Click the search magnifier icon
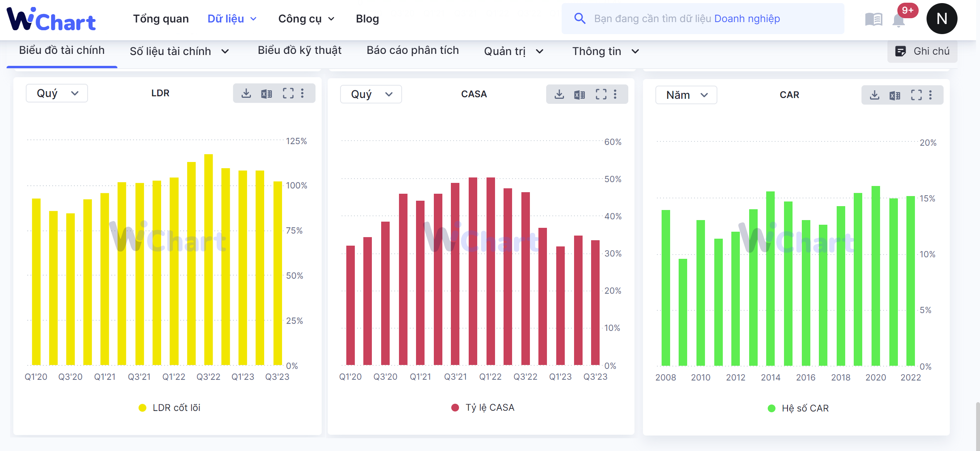 point(579,18)
